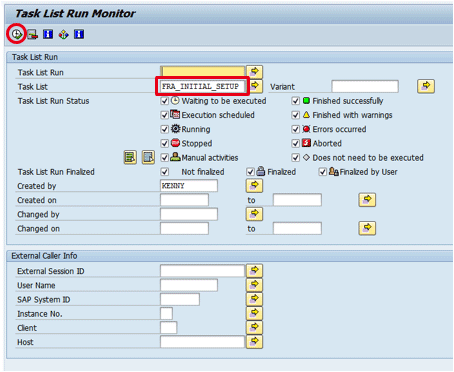Open multiple selection arrow for Changed by
This screenshot has width=454, height=372.
pyautogui.click(x=254, y=214)
